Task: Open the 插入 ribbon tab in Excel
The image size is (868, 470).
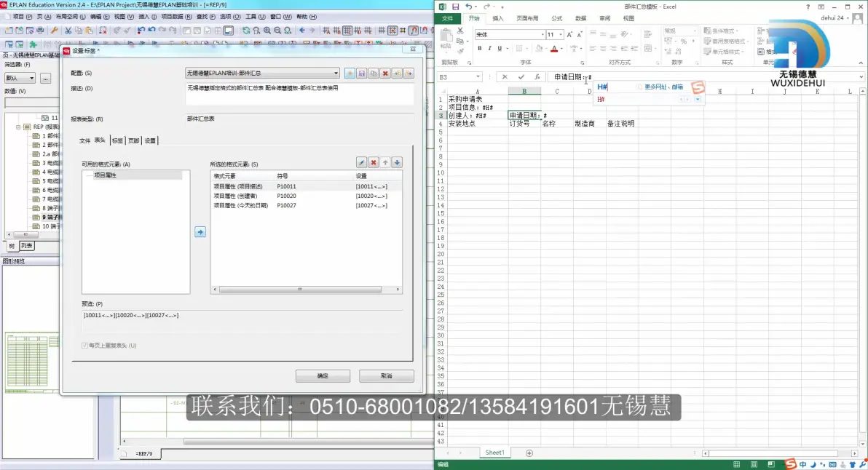Action: (x=497, y=18)
